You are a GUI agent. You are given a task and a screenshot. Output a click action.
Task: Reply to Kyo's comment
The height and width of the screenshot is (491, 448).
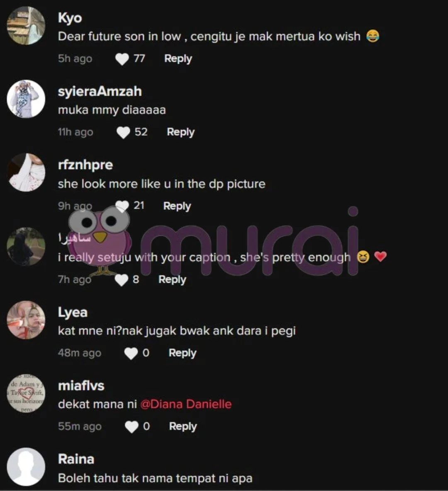pos(178,59)
